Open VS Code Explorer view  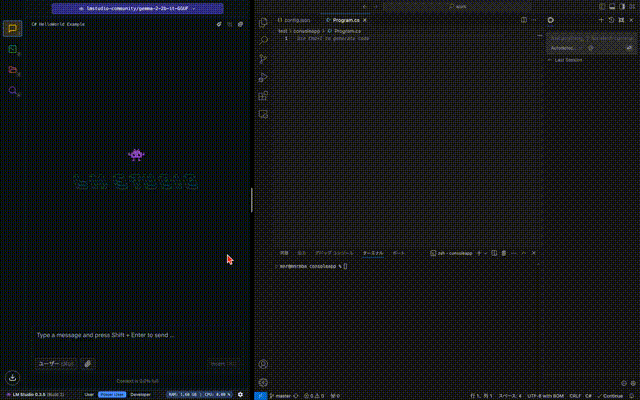pyautogui.click(x=263, y=22)
